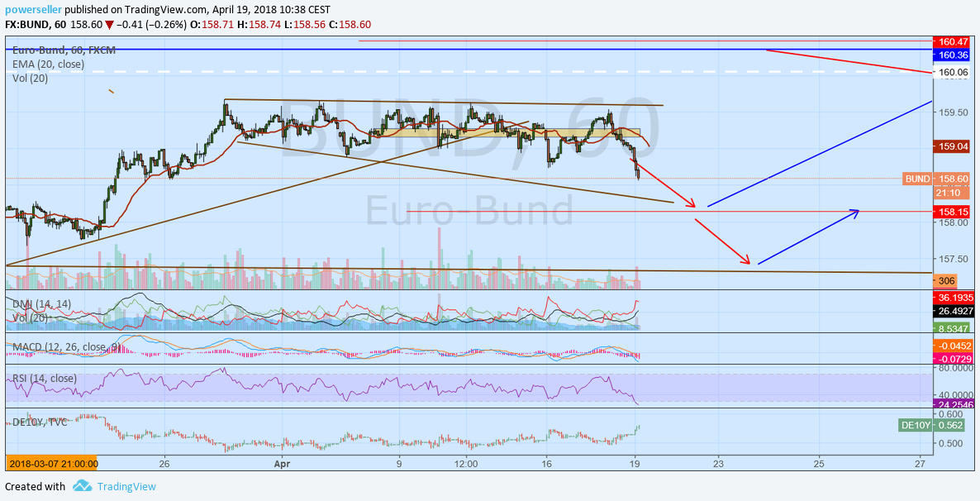This screenshot has height=501, width=980.
Task: Click the Apr label on time axis
Action: pyautogui.click(x=283, y=464)
